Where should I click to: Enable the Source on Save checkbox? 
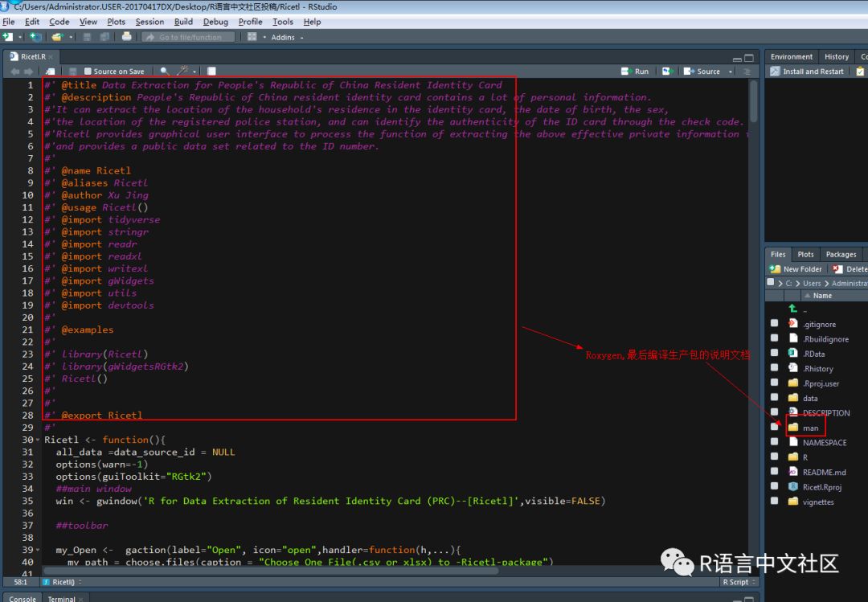tap(88, 72)
